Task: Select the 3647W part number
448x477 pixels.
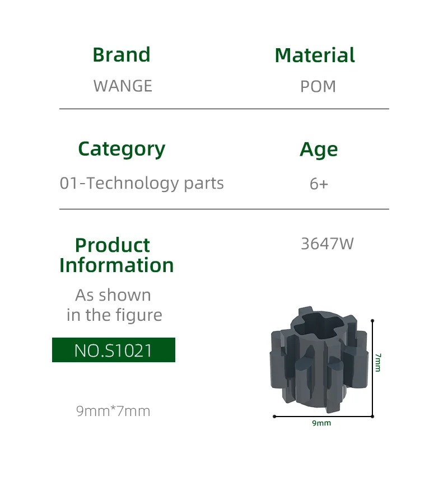Action: [x=327, y=244]
